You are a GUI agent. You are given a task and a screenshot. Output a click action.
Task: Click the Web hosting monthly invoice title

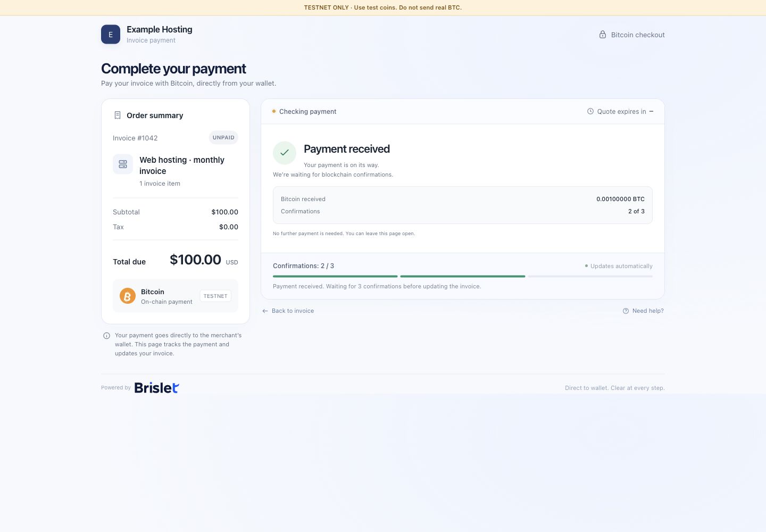pos(182,165)
